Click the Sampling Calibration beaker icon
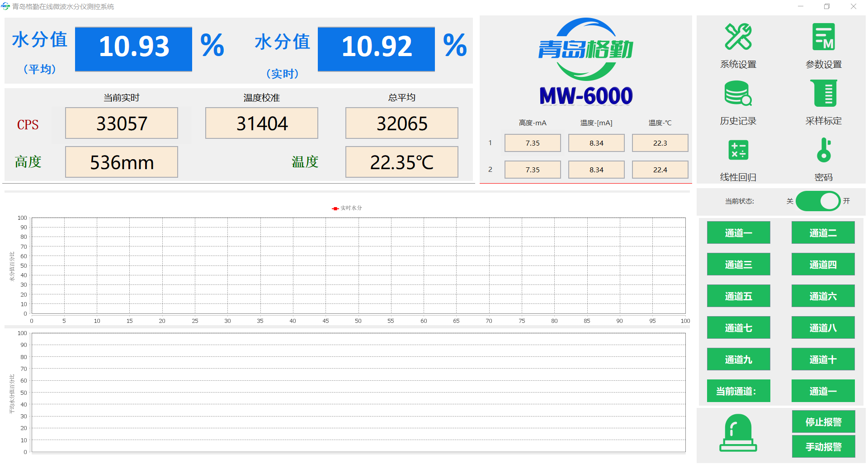 pyautogui.click(x=823, y=93)
